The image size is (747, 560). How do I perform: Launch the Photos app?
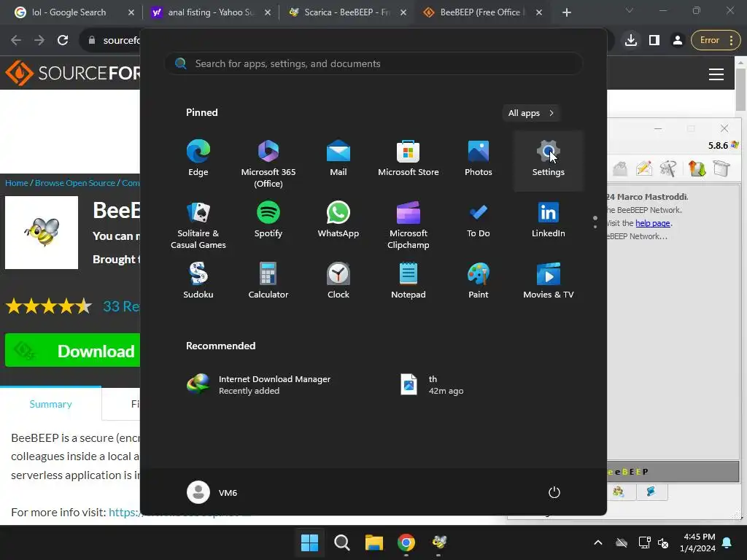point(479,158)
